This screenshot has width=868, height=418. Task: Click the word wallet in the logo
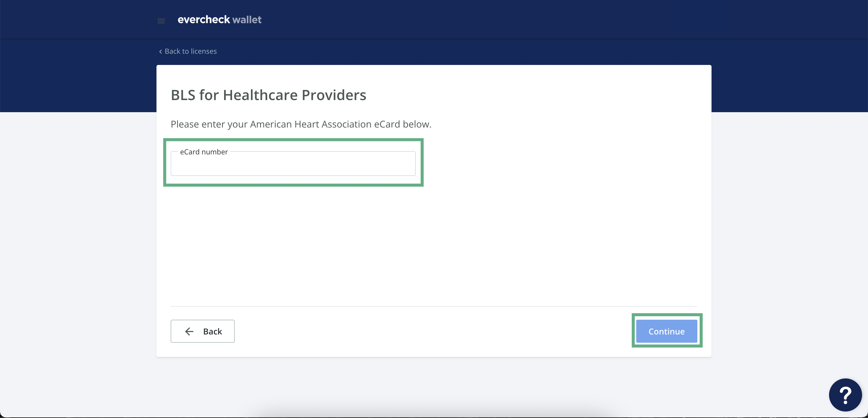(x=247, y=20)
